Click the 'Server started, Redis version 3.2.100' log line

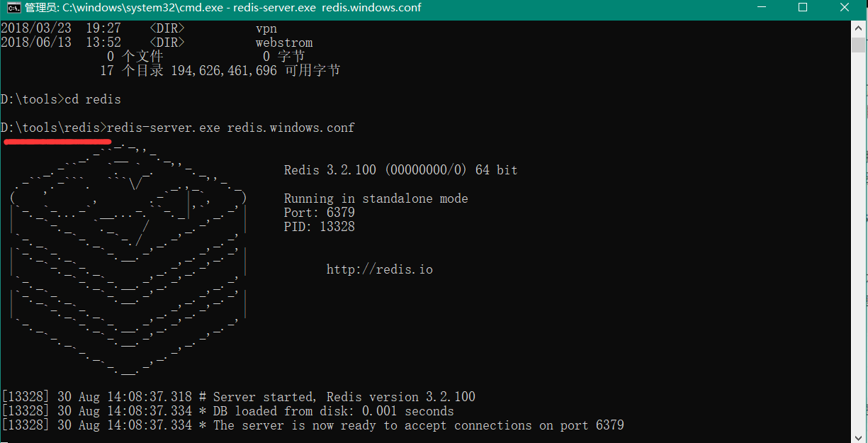(238, 397)
